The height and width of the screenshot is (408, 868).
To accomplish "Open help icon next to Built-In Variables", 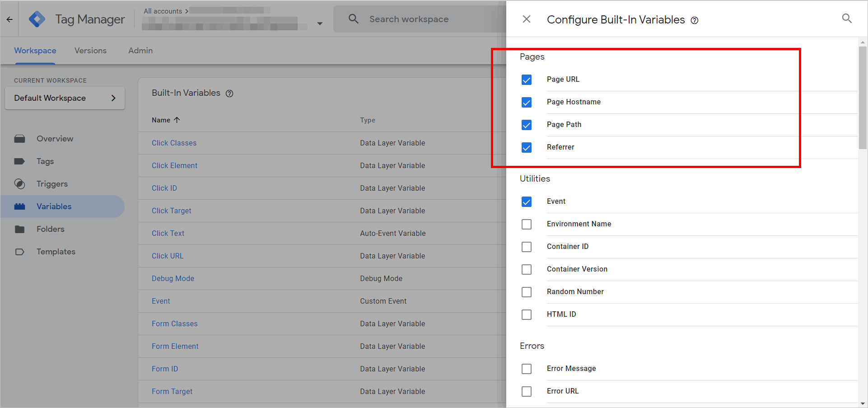I will pyautogui.click(x=229, y=94).
